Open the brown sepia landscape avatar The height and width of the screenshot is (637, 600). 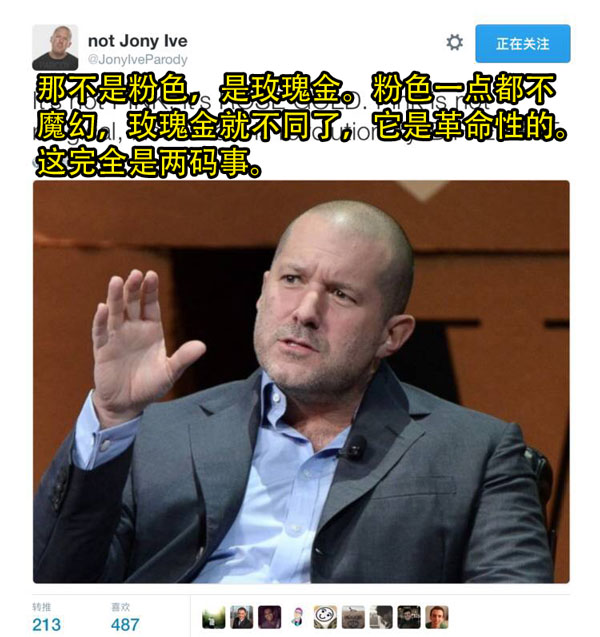353,617
